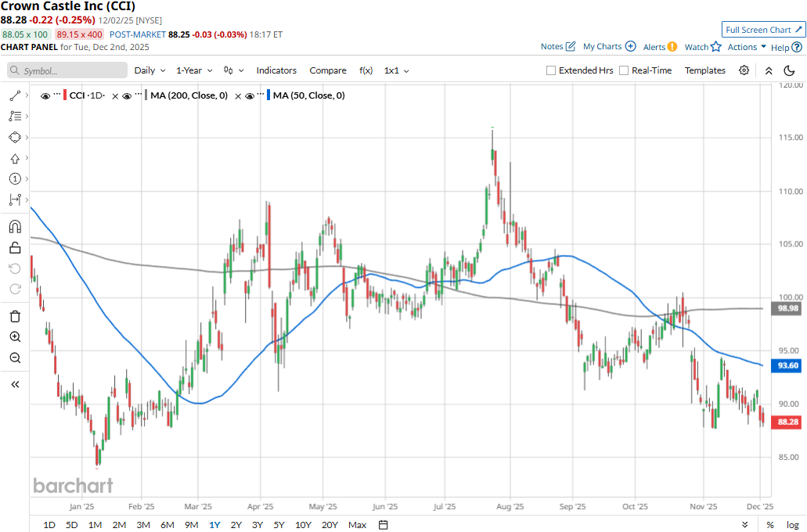Screen dimensions: 807x532
Task: Expand bottom panel double chevron down
Action: tap(744, 525)
